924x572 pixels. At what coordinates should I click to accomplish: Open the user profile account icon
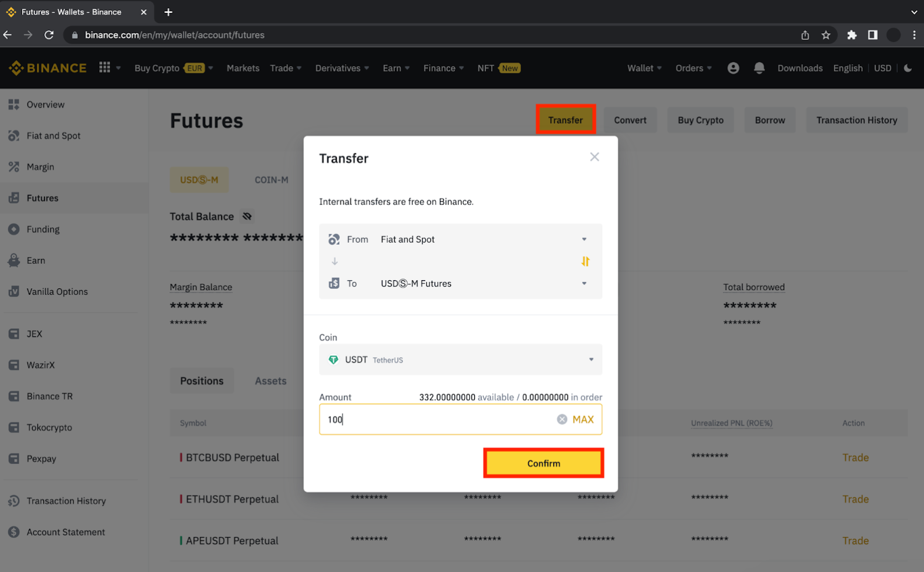tap(733, 68)
